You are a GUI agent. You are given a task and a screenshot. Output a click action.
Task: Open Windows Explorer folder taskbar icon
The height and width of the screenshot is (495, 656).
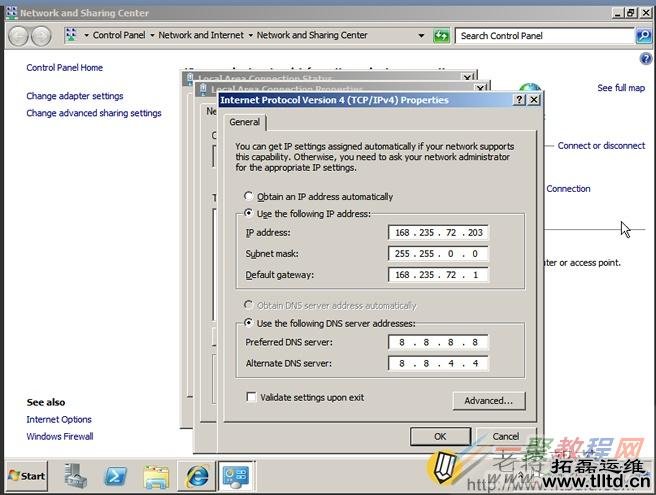tap(156, 477)
